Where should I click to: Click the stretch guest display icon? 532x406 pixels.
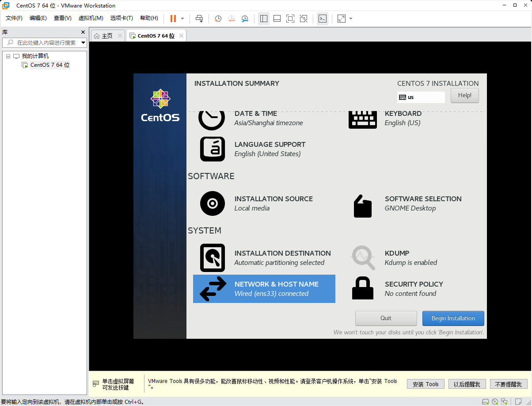coord(342,19)
